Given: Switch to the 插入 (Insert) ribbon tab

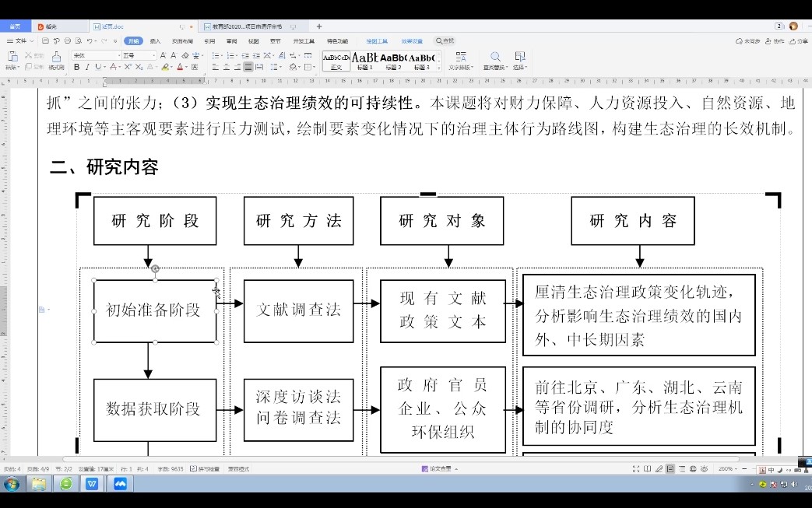Looking at the screenshot, I should 156,40.
